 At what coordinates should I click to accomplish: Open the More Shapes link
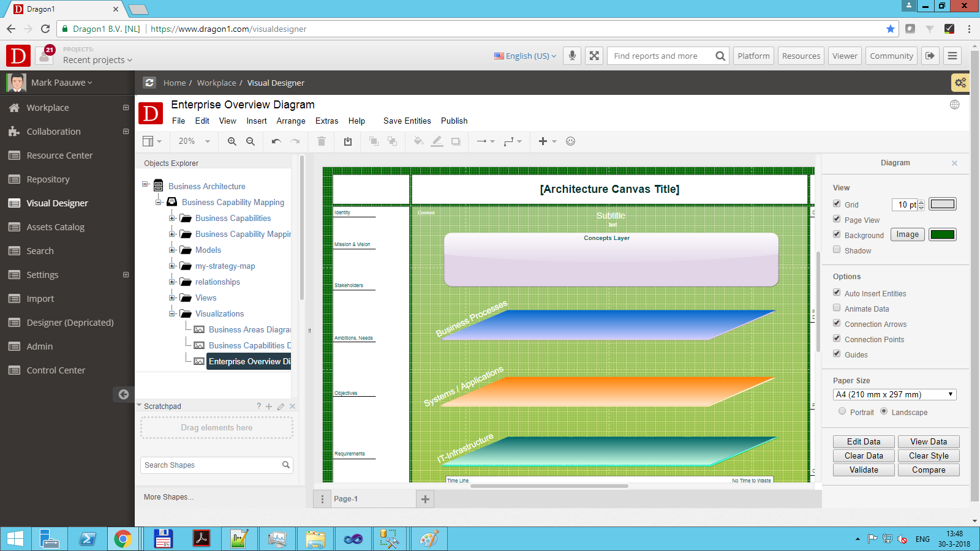pos(168,497)
